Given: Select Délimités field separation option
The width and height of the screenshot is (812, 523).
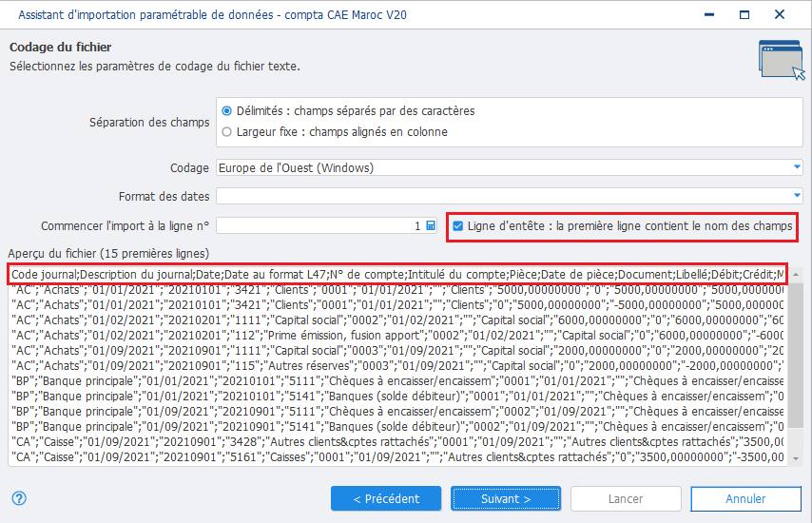Looking at the screenshot, I should [227, 111].
